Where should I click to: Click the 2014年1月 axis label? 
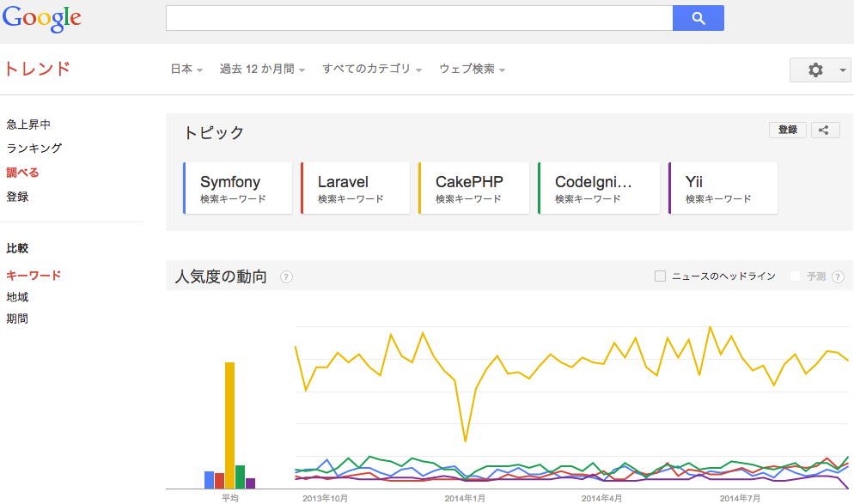[465, 498]
